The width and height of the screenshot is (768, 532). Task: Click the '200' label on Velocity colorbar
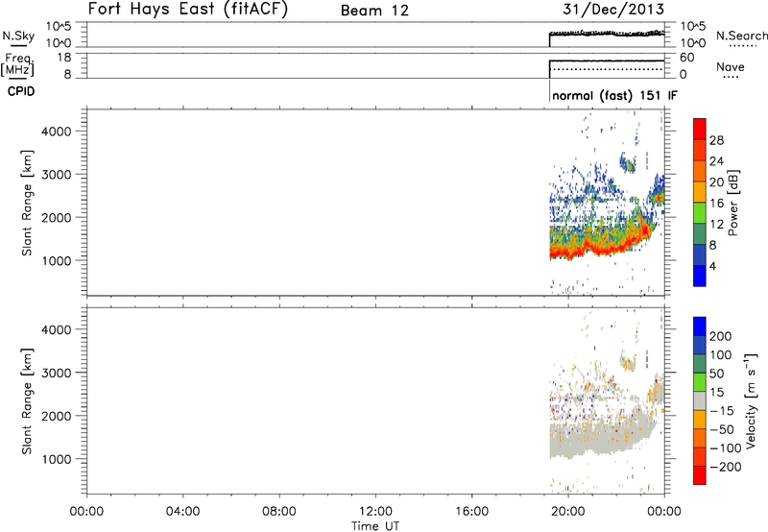point(721,336)
